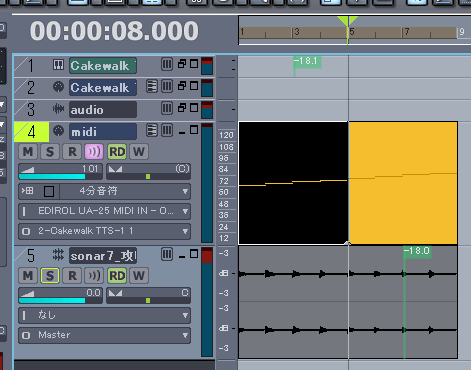Click the track name field labeled audio
This screenshot has width=471, height=370.
click(103, 110)
